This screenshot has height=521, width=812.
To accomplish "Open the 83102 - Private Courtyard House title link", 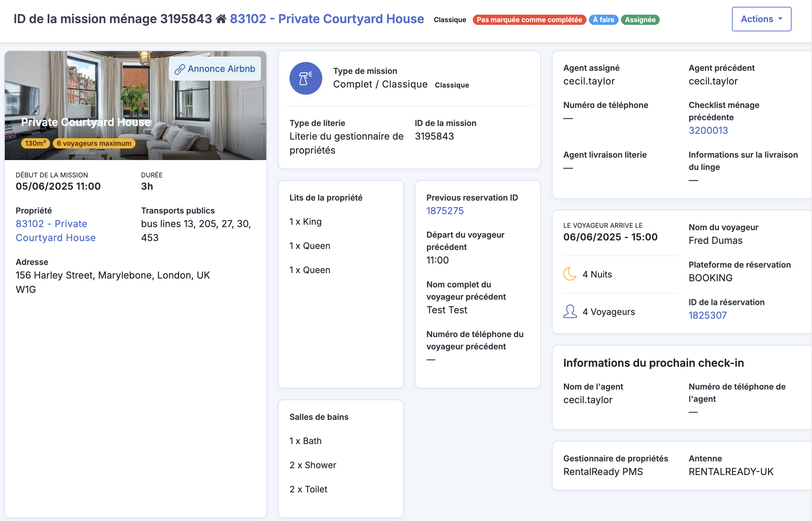I will (327, 19).
